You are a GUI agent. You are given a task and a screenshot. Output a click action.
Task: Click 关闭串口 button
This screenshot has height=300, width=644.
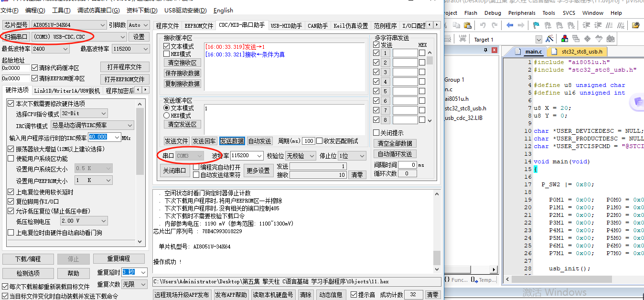tap(174, 171)
